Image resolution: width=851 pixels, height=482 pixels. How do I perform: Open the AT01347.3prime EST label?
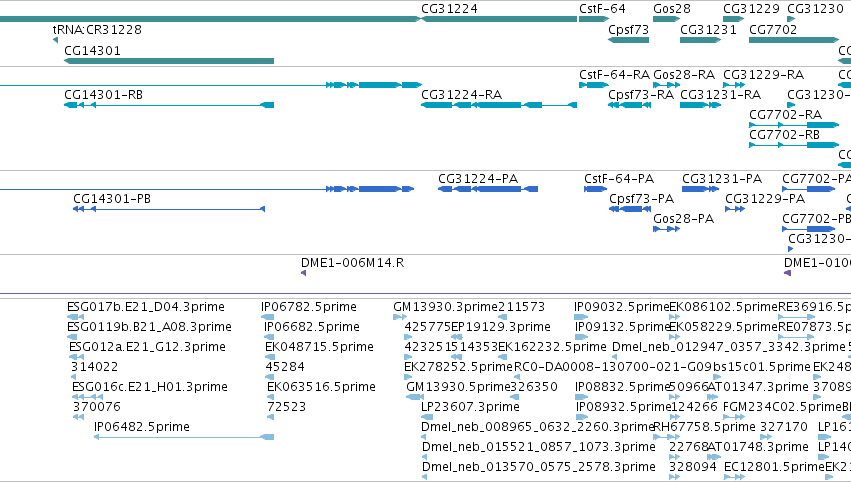[x=759, y=387]
